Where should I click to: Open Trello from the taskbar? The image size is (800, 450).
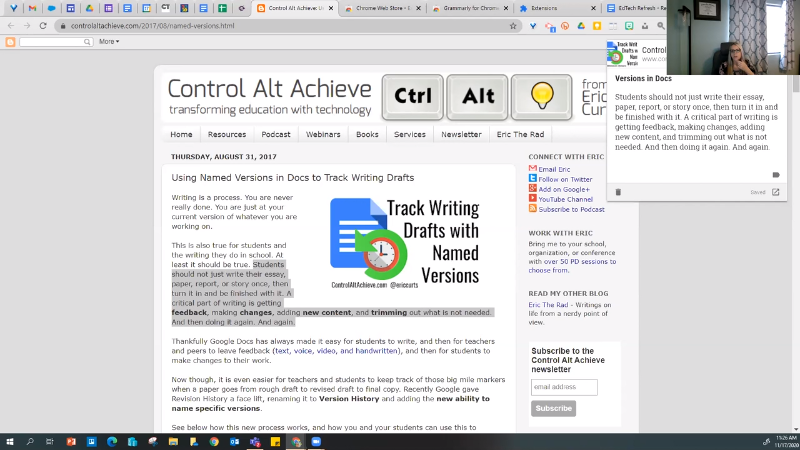[91, 442]
